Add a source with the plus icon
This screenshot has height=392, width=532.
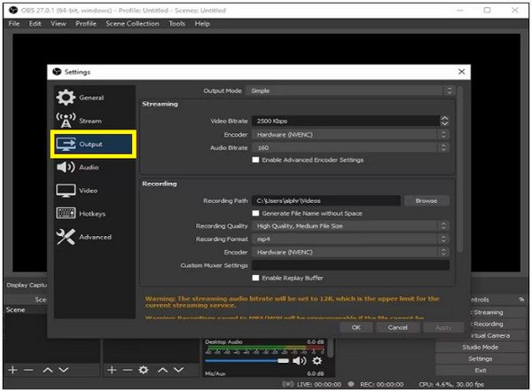click(112, 370)
